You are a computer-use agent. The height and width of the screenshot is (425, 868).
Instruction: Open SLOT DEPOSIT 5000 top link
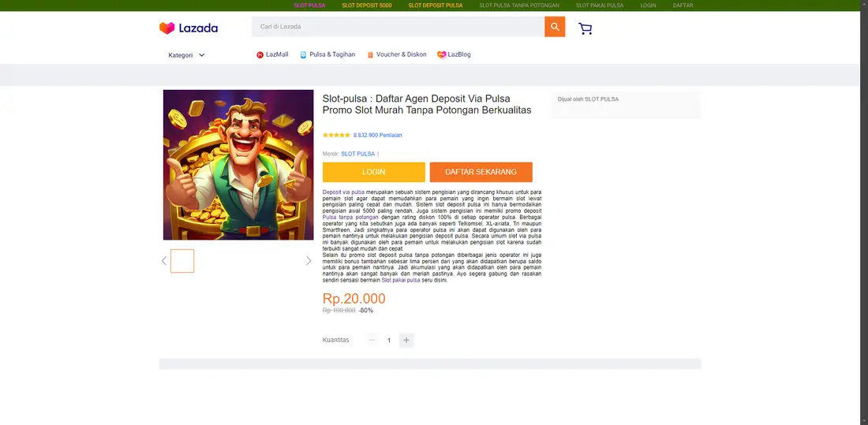click(366, 6)
